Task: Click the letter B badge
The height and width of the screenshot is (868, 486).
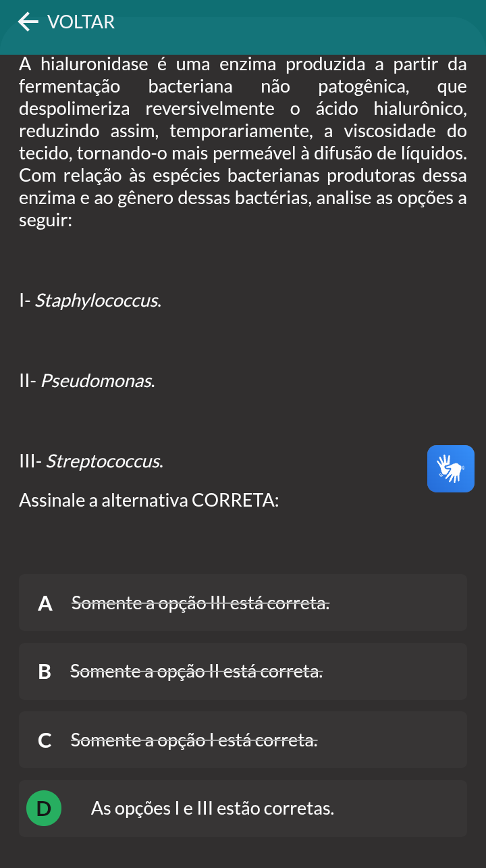Action: (45, 671)
